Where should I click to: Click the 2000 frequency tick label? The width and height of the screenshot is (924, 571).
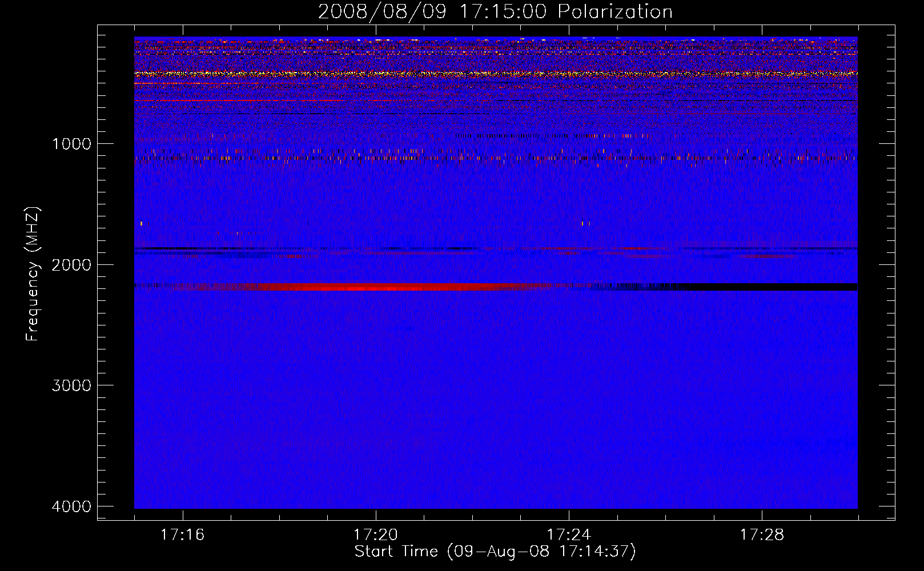point(71,264)
